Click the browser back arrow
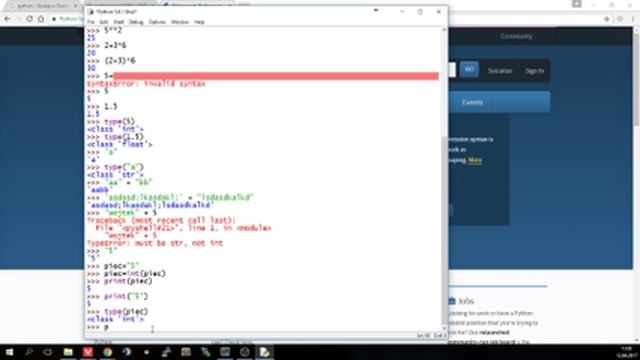The image size is (640, 360). click(7, 19)
